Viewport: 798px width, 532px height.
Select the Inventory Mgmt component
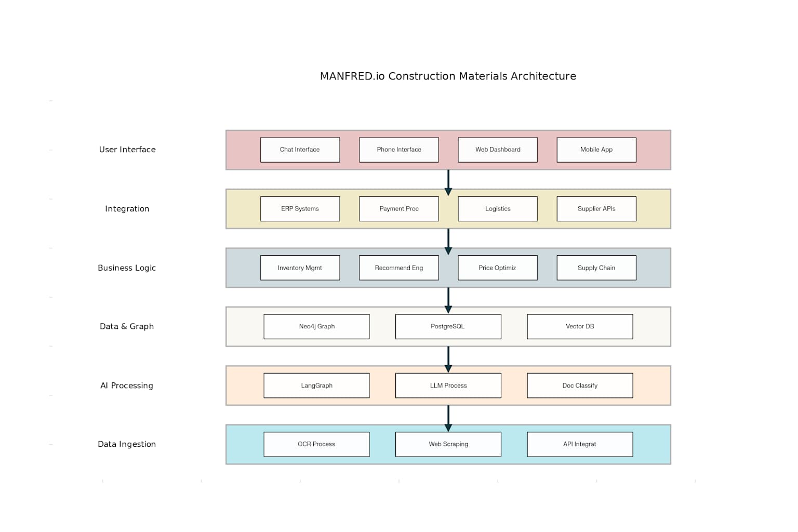[300, 268]
